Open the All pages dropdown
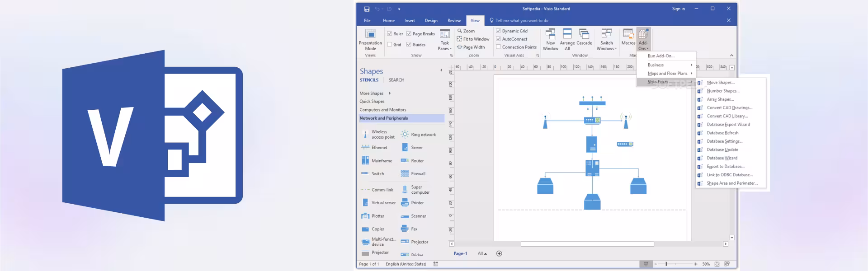This screenshot has width=868, height=271. (x=482, y=254)
